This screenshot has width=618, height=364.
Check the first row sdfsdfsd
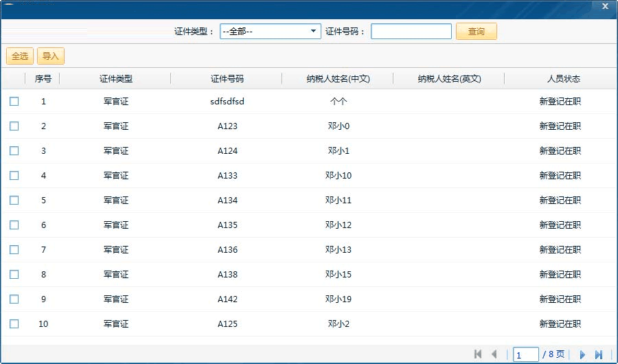[14, 102]
